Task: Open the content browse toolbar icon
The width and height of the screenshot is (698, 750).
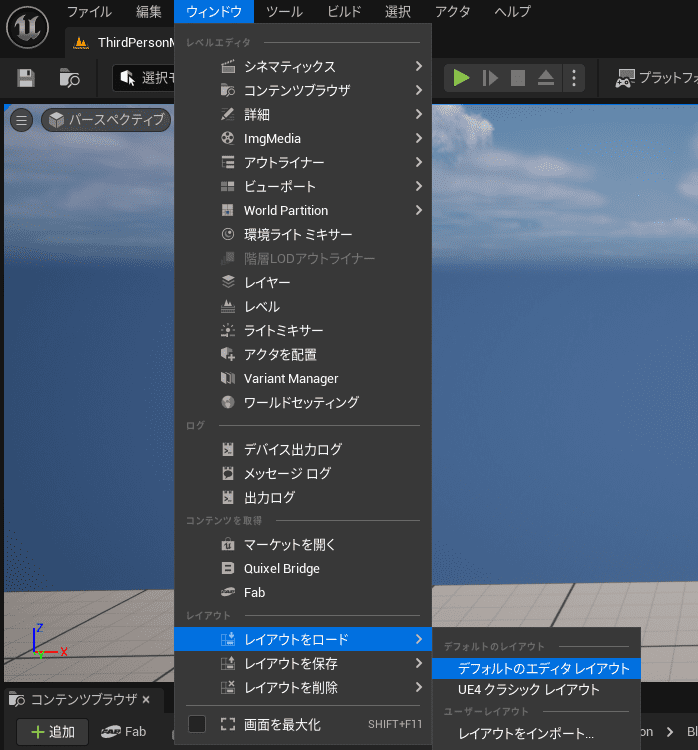Action: click(x=69, y=78)
